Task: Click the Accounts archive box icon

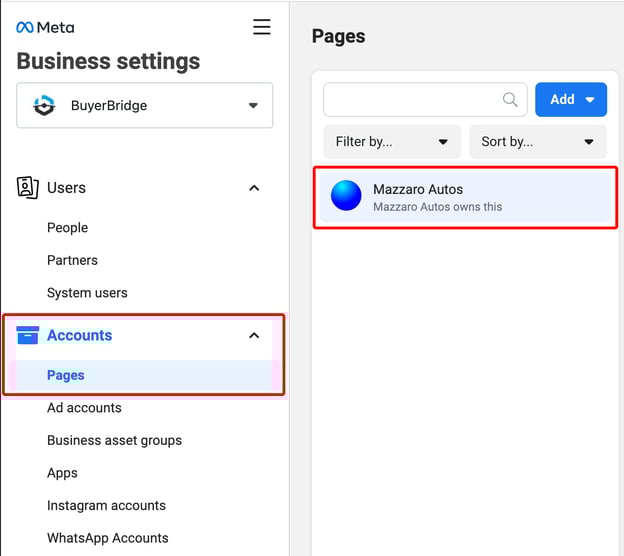Action: 28,335
